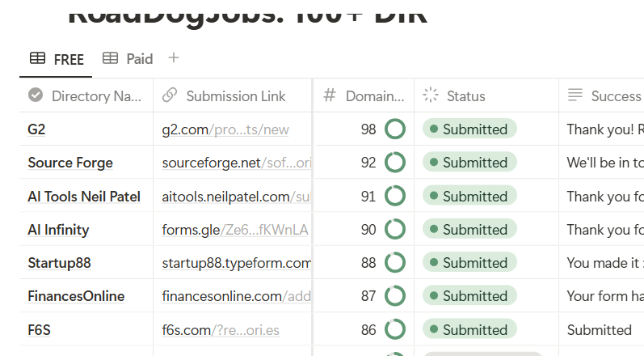This screenshot has height=356, width=644.
Task: Click the table icon on the FREE tab
Action: pyautogui.click(x=37, y=58)
